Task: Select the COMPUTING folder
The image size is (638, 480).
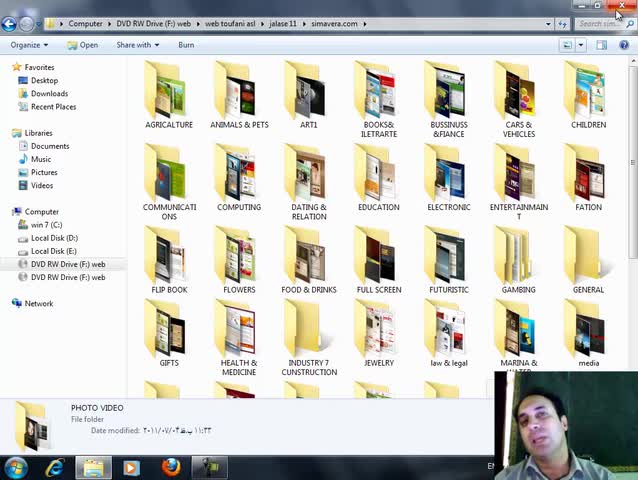Action: tap(239, 178)
